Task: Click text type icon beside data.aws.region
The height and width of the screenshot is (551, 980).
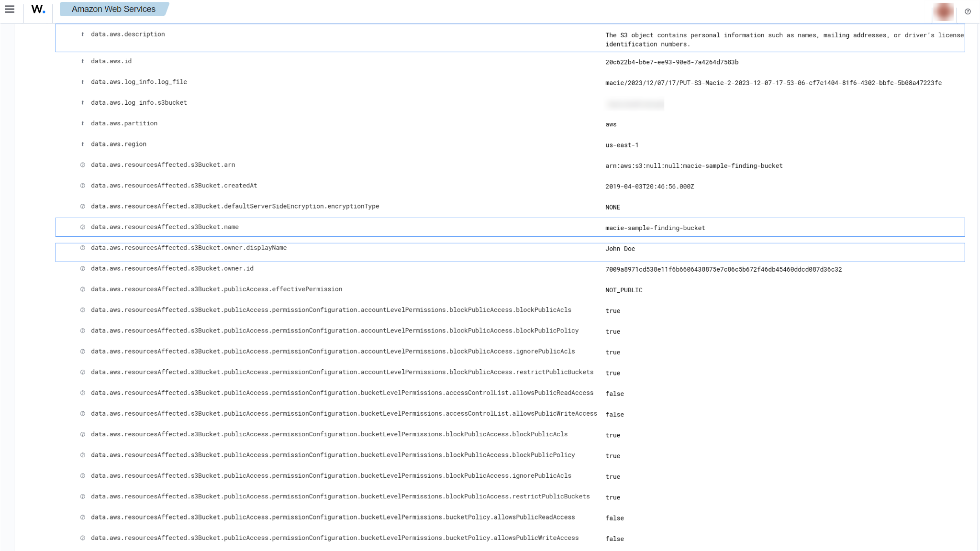Action: click(83, 144)
